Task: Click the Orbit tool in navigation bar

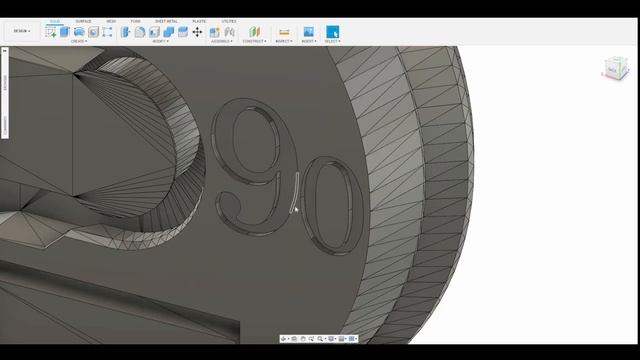Action: [x=284, y=339]
